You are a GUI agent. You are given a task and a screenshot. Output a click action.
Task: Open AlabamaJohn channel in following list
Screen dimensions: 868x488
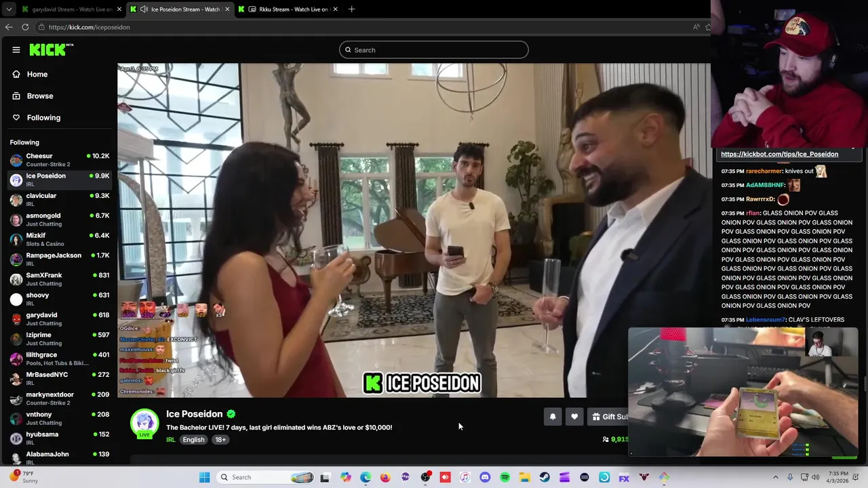point(60,457)
